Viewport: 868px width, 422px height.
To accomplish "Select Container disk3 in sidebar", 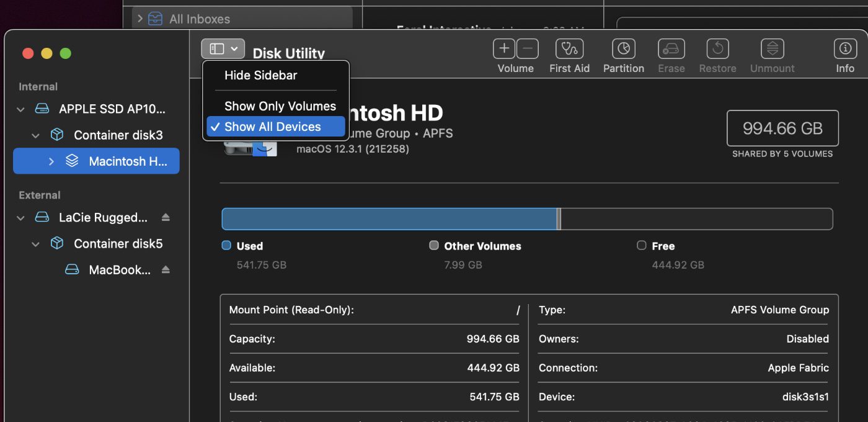I will coord(118,135).
